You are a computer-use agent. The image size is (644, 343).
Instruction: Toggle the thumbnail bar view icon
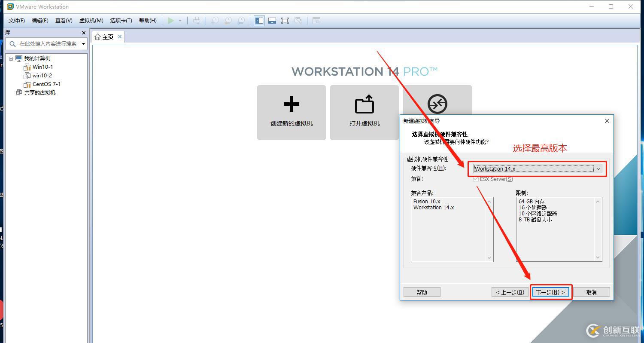pos(272,21)
